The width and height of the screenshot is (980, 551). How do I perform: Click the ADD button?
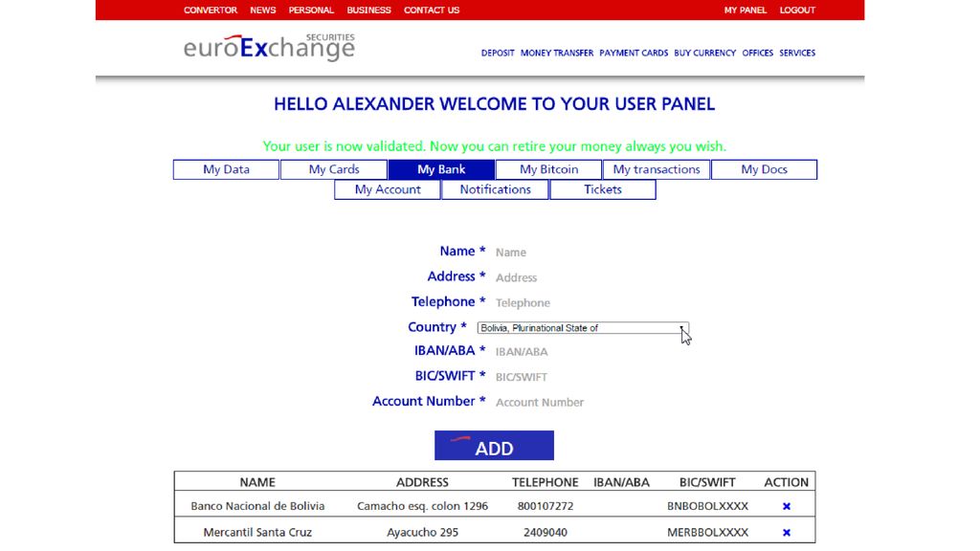(494, 446)
